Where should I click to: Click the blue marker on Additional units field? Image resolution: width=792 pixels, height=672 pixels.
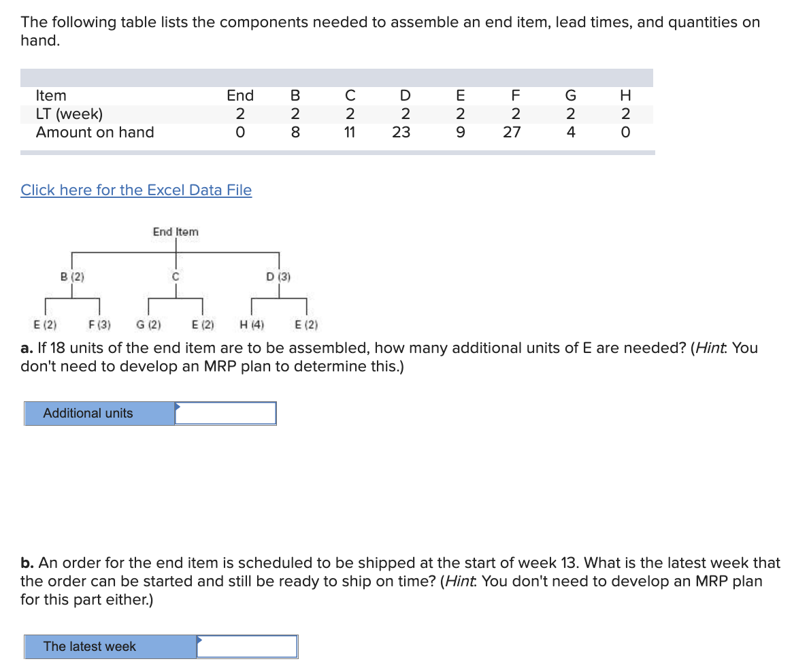coord(176,406)
